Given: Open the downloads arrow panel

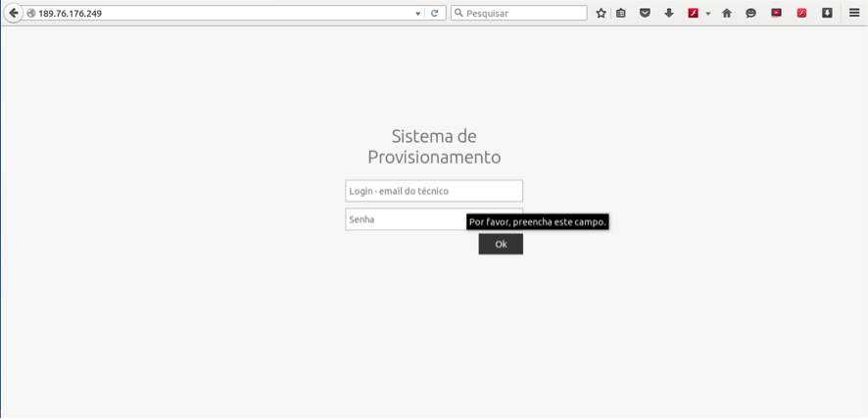Looking at the screenshot, I should coord(669,14).
